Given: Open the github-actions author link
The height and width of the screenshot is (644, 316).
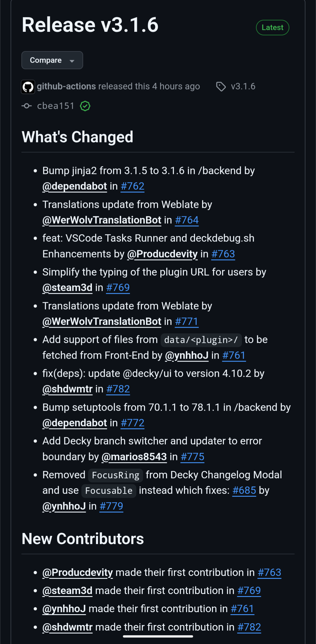Looking at the screenshot, I should 66,87.
